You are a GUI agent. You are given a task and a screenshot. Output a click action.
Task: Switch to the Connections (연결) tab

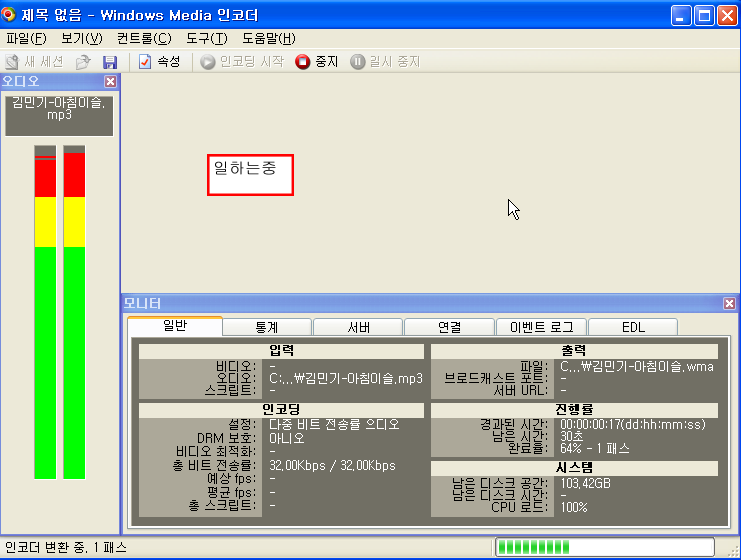coord(449,327)
